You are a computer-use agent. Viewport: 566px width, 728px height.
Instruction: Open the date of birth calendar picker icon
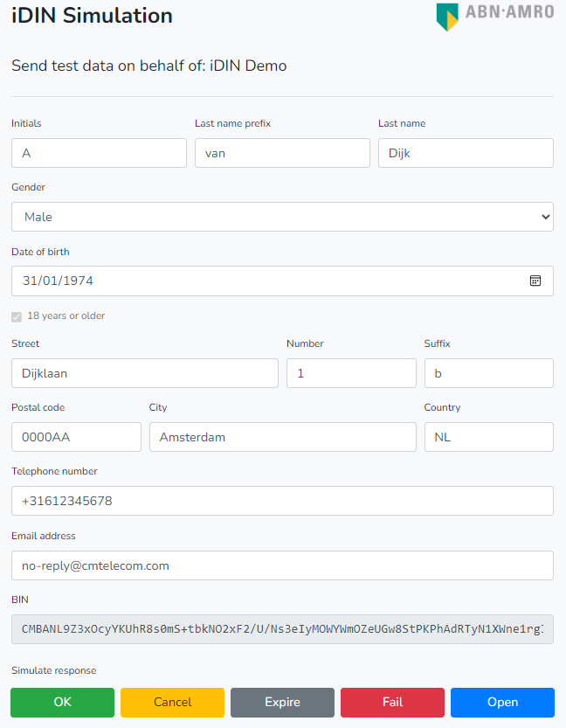[x=535, y=281]
